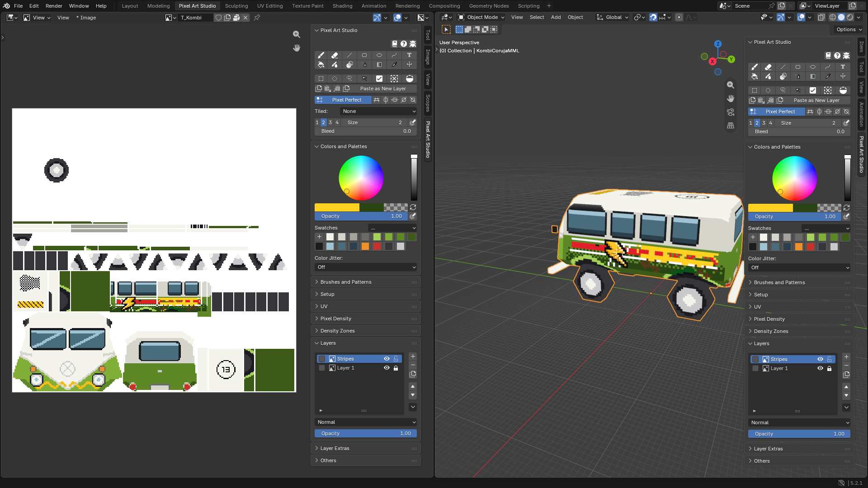
Task: Click the Add menu in the 3D viewport header
Action: pyautogui.click(x=556, y=17)
